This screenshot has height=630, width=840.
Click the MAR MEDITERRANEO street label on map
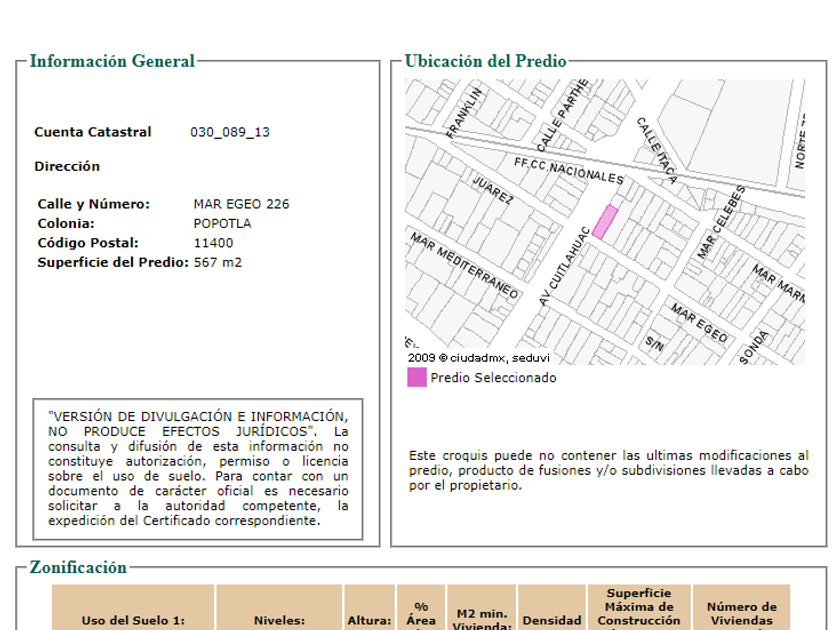pyautogui.click(x=464, y=266)
